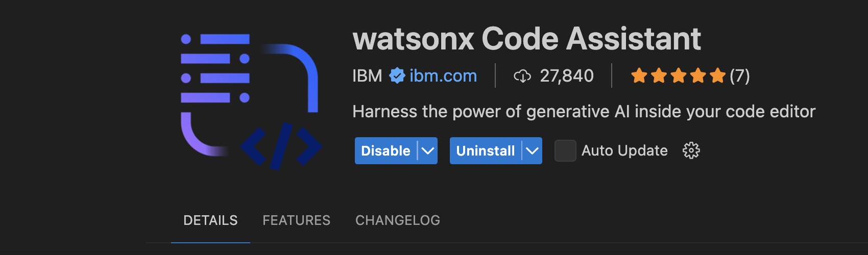The image size is (868, 255).
Task: Click the IBM publisher name
Action: 367,76
